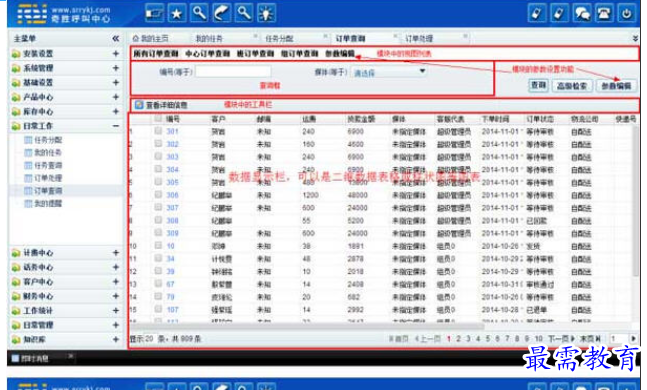Open the chat bubbles icon
Image resolution: width=647 pixels, height=390 pixels.
pos(582,14)
